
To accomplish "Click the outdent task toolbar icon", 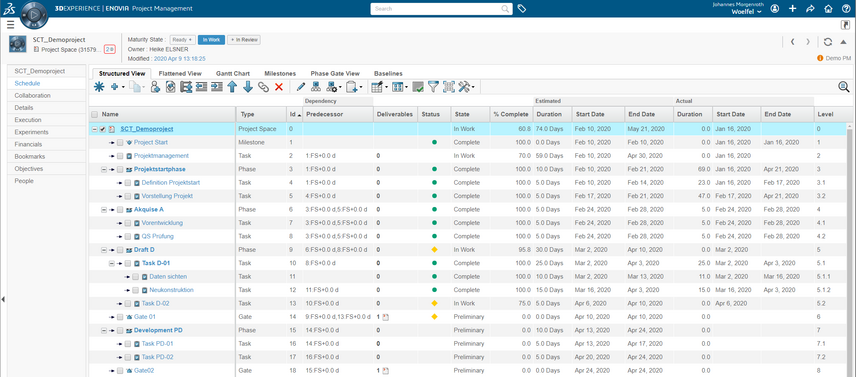I will coord(201,87).
